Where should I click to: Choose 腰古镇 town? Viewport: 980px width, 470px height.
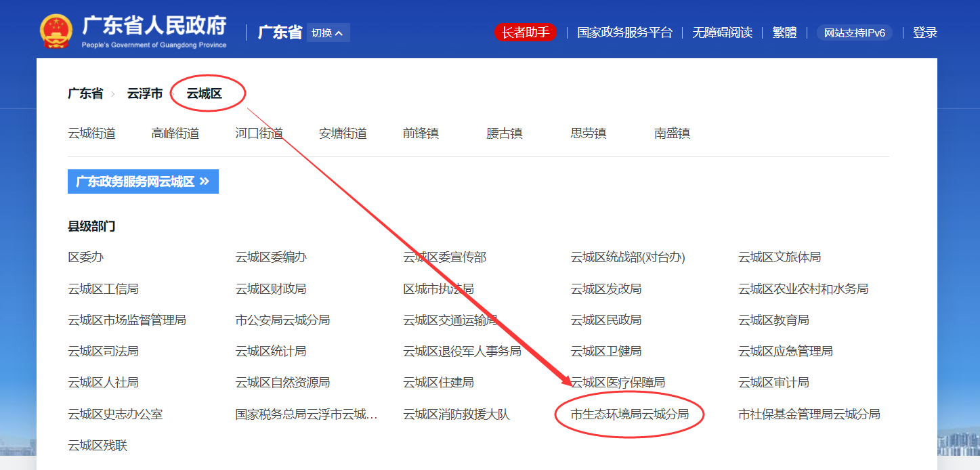tap(505, 133)
